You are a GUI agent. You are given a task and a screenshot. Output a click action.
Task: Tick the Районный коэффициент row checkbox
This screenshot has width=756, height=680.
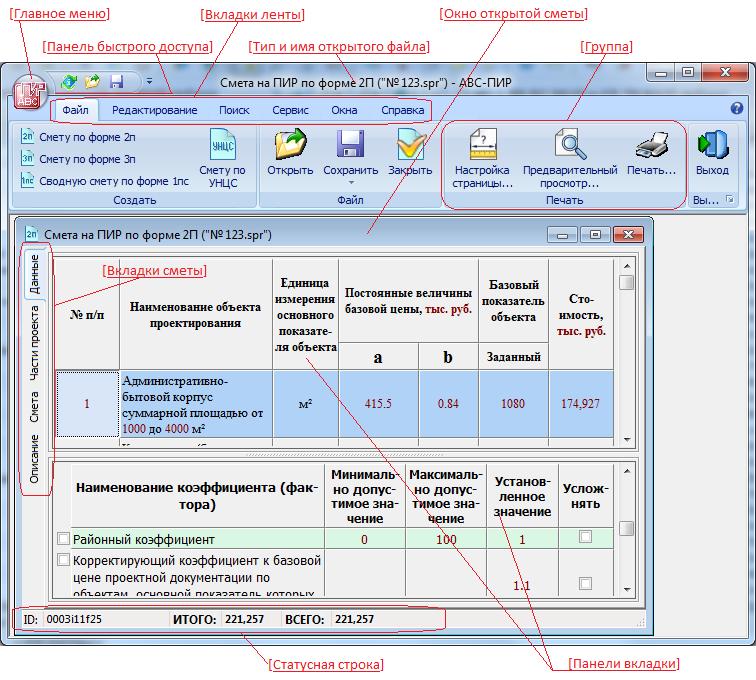[x=63, y=538]
